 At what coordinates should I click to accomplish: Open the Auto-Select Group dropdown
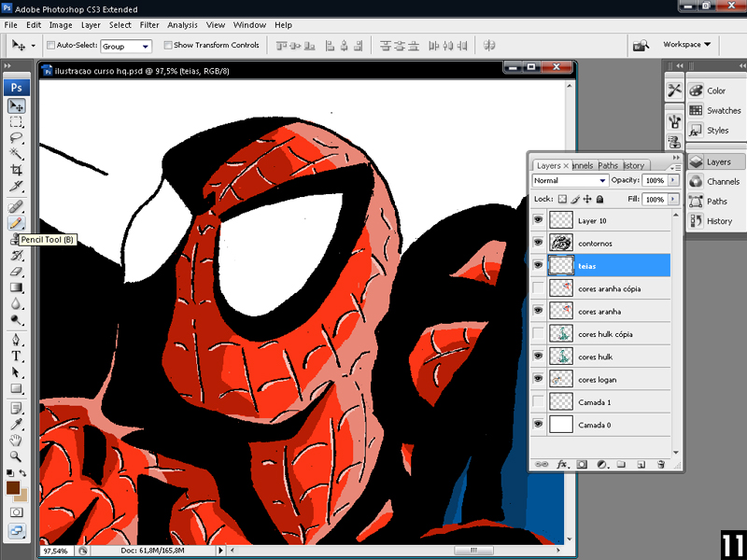coord(127,46)
